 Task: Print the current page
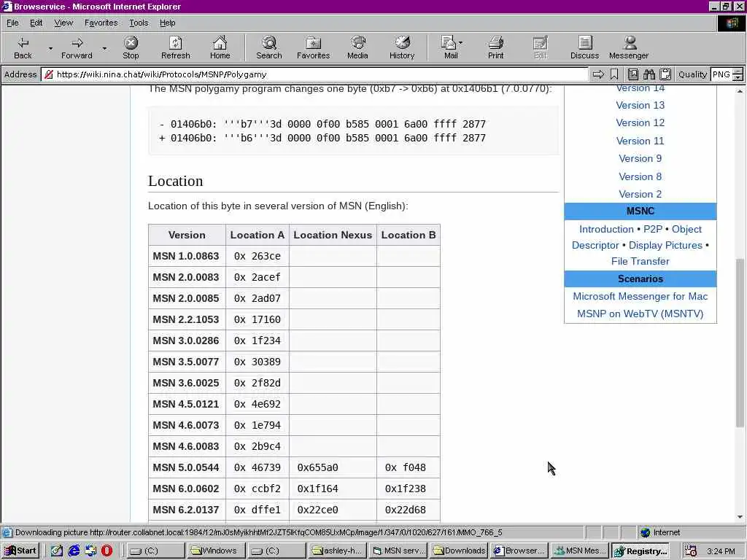tap(495, 47)
